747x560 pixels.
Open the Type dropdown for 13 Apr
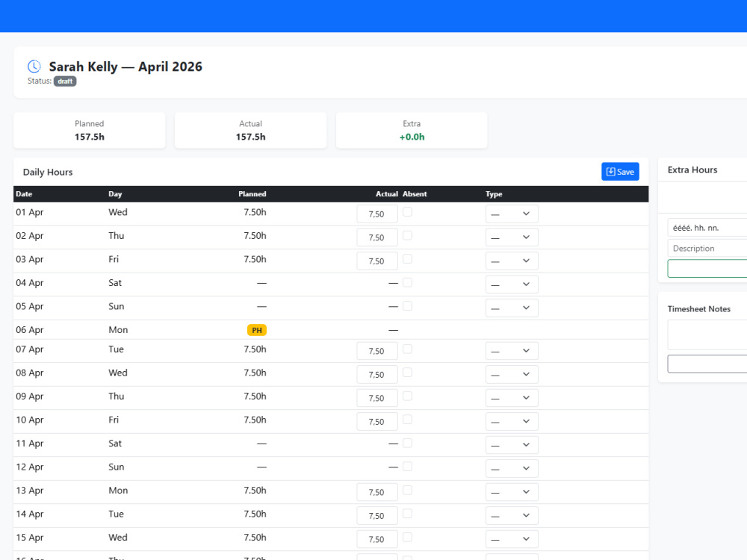click(x=512, y=492)
